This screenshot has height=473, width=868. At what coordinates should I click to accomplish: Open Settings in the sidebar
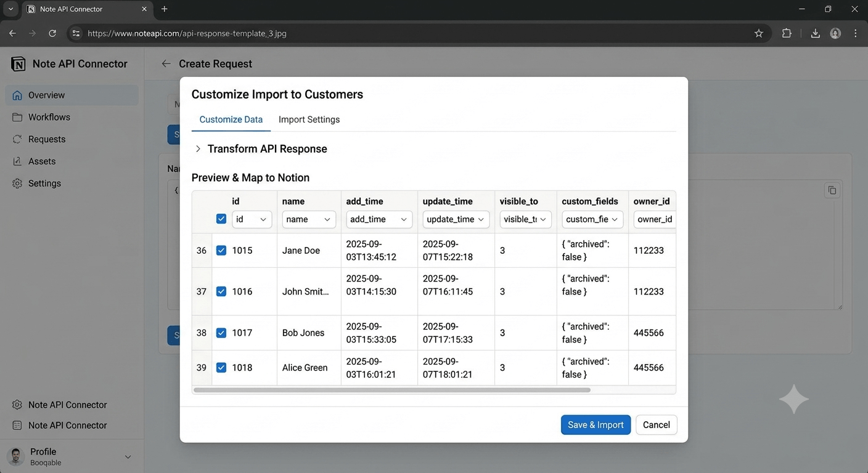pos(72,184)
